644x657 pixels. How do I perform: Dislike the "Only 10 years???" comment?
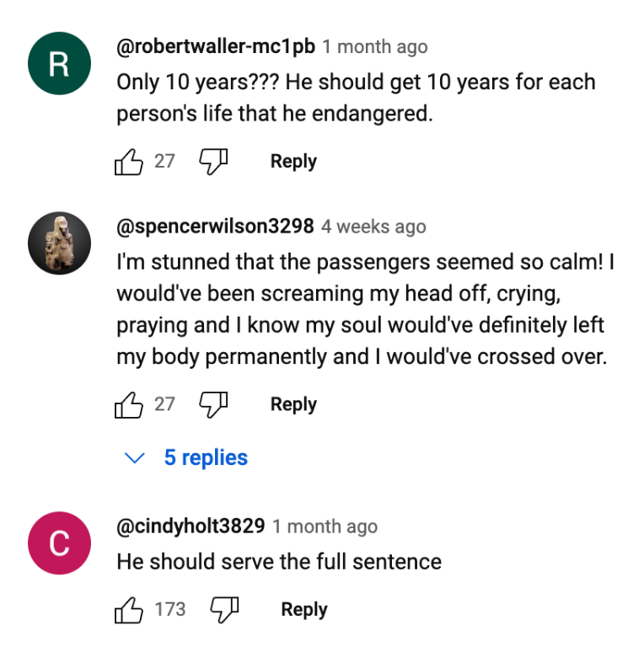pyautogui.click(x=213, y=162)
